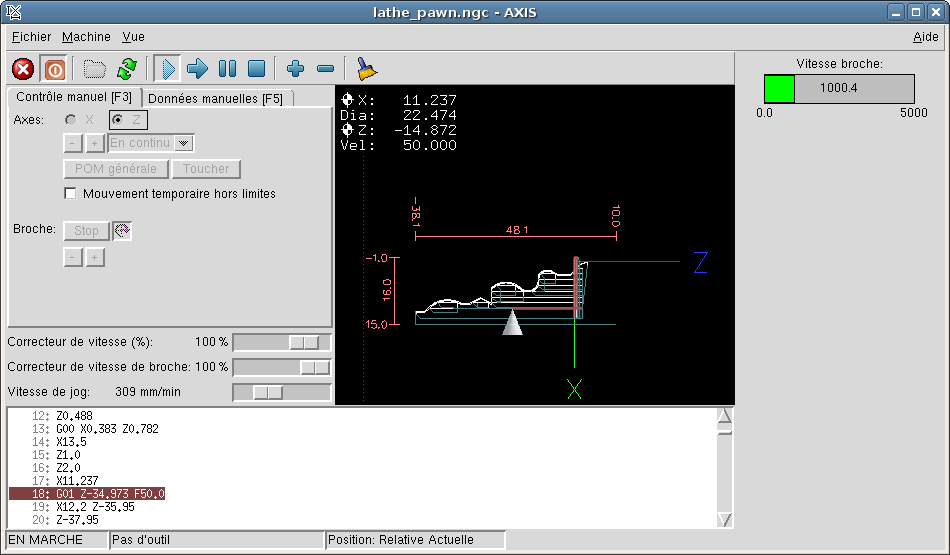Pause program execution
The height and width of the screenshot is (555, 950).
click(x=227, y=69)
